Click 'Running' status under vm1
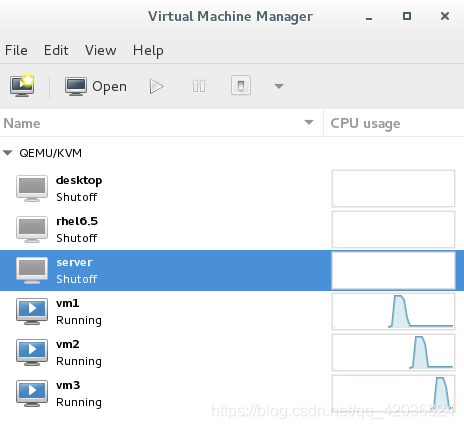 (79, 320)
